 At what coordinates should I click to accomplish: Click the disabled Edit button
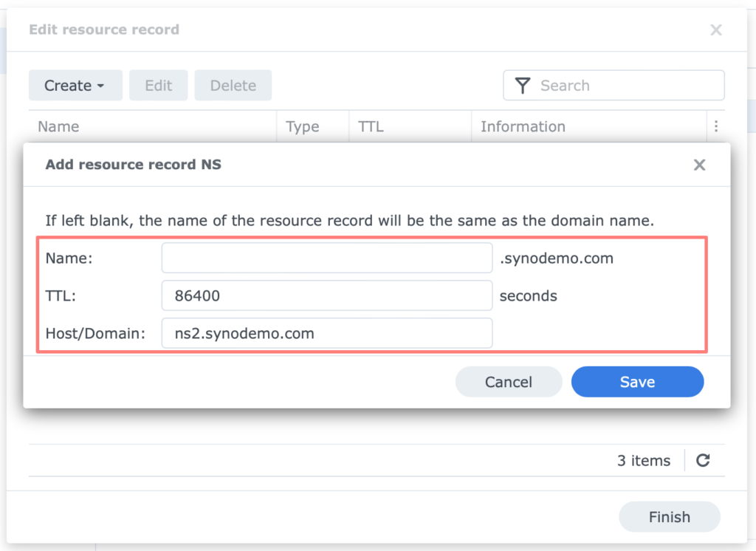coord(158,85)
